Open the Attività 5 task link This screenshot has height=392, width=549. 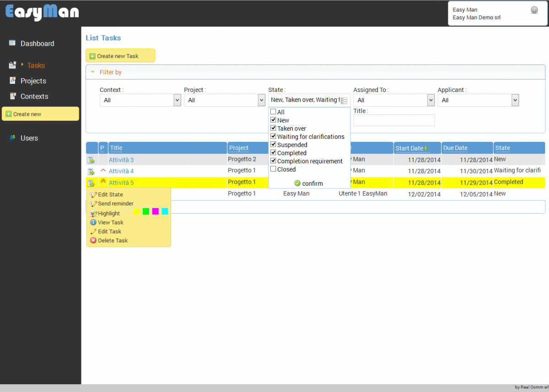121,183
